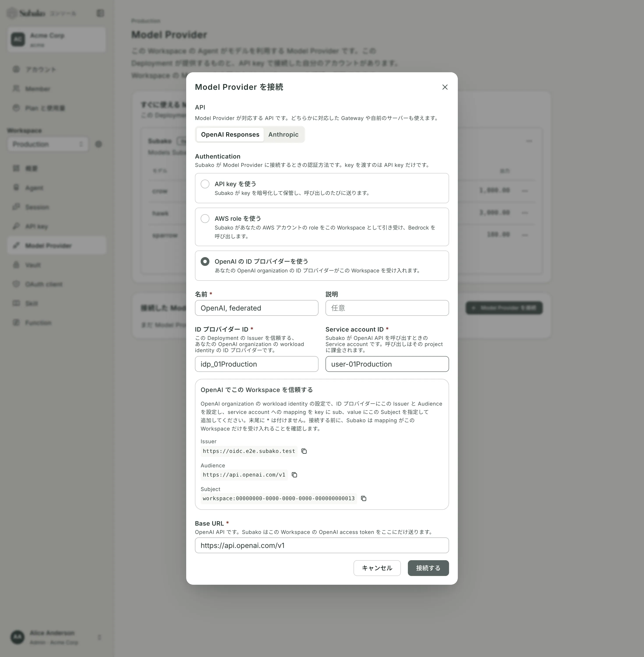Edit the ID provider ID field idp_01Production
The height and width of the screenshot is (657, 644).
(x=256, y=364)
